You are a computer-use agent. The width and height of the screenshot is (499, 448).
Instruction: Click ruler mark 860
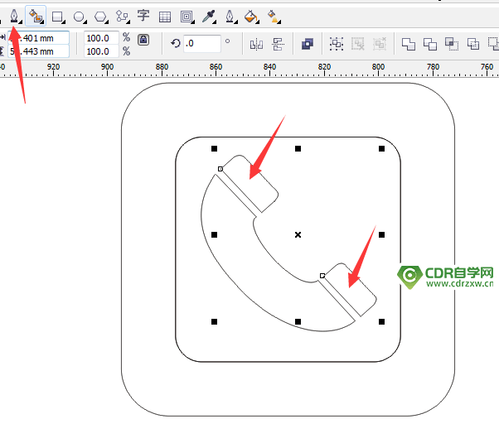216,67
